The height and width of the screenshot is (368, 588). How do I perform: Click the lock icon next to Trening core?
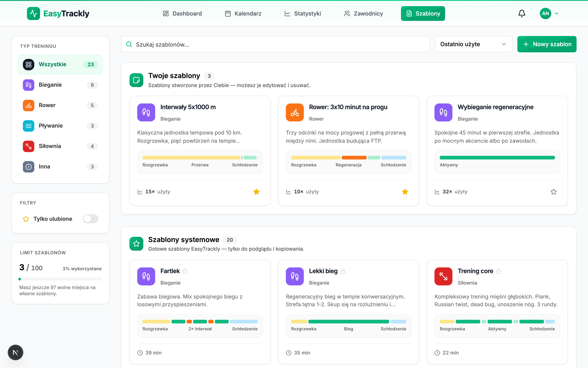pyautogui.click(x=498, y=271)
